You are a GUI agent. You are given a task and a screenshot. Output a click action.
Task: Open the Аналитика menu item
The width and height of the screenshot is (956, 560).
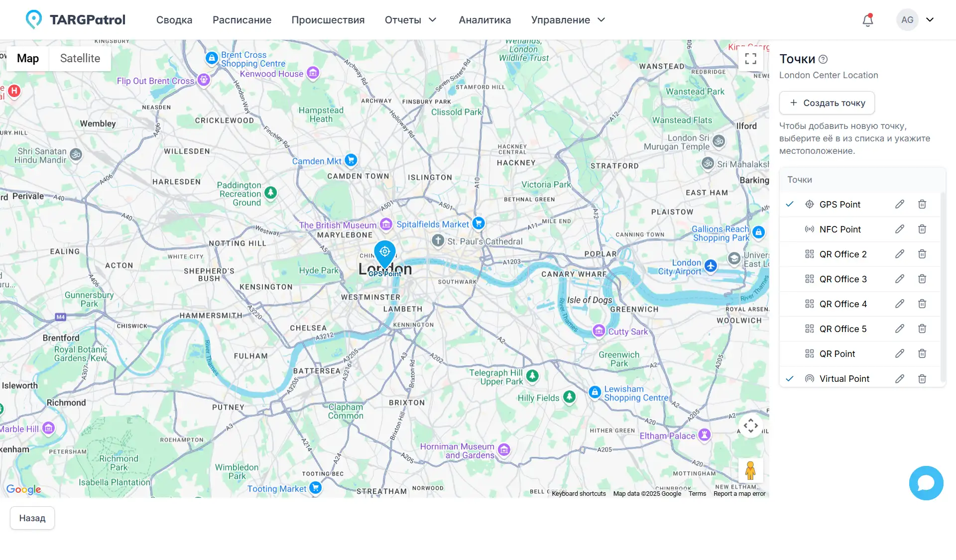coord(484,20)
